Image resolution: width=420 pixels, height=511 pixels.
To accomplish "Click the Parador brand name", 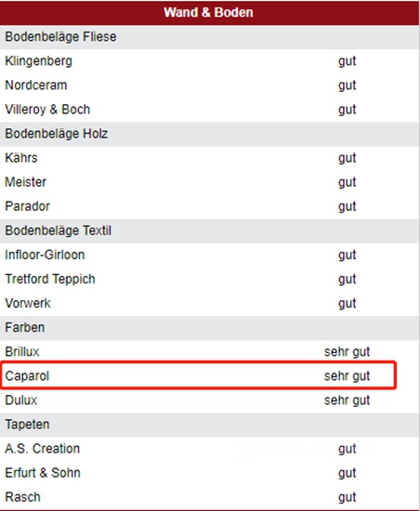I will (27, 206).
